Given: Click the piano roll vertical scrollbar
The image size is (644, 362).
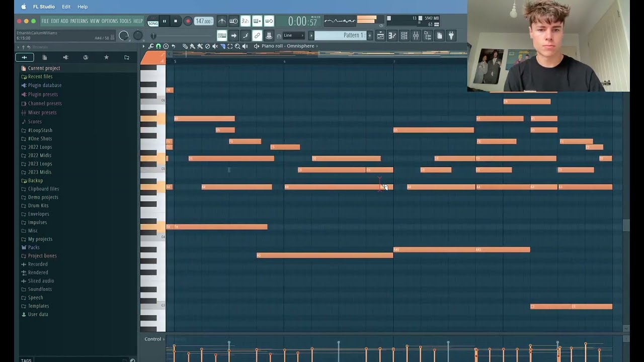Looking at the screenshot, I should (x=626, y=225).
